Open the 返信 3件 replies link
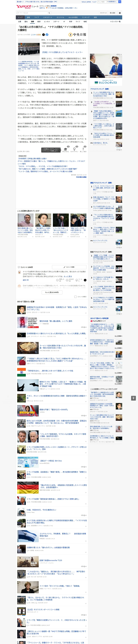Image resolution: width=138 pixels, height=644 pixels. click(26, 280)
